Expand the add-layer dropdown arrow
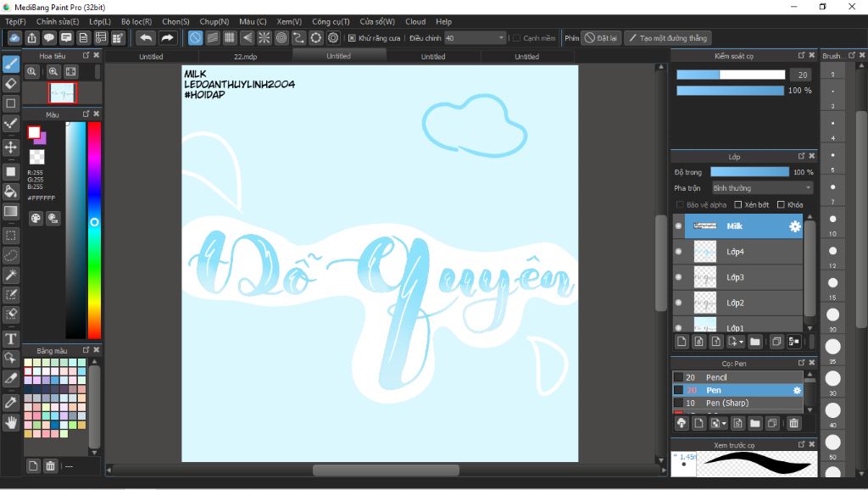868x490 pixels. (x=741, y=342)
